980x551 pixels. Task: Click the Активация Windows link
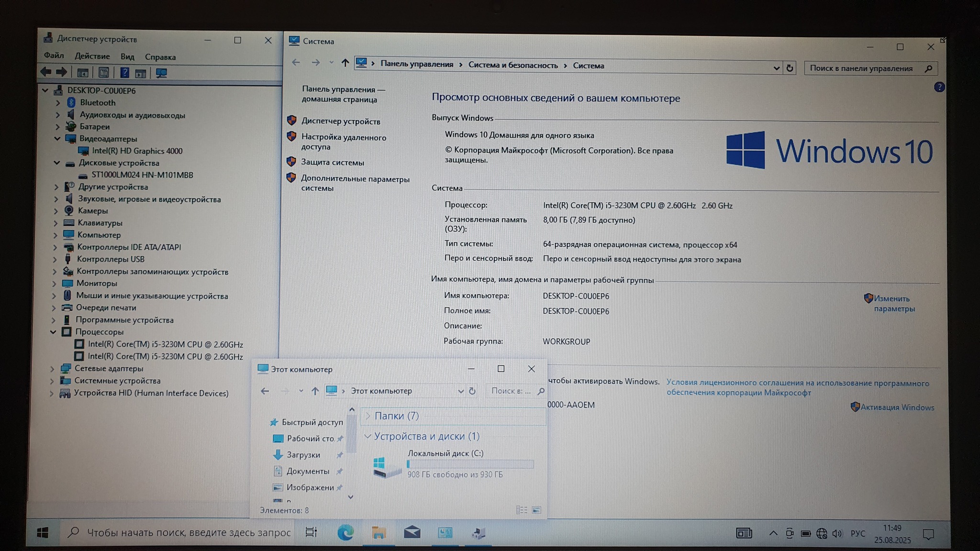897,408
